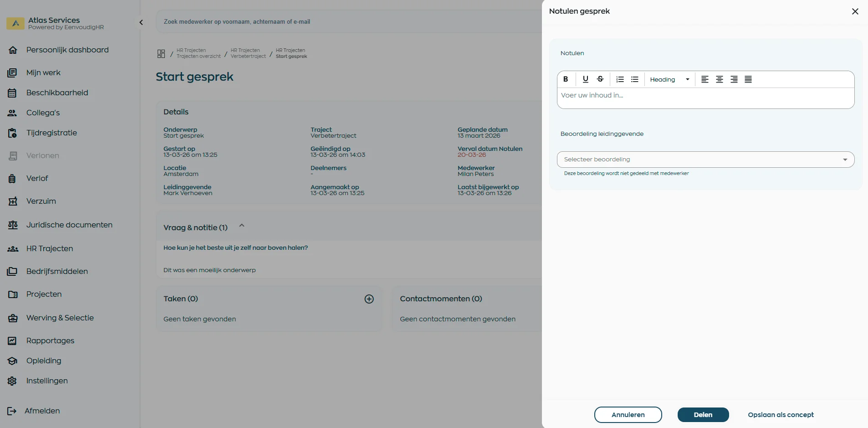Open Instellingen from the sidebar

click(46, 381)
